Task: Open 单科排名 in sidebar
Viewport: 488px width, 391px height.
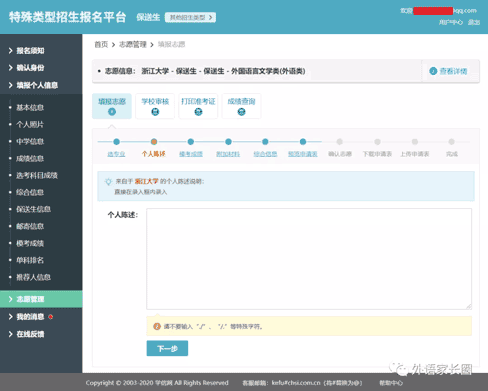Action: click(x=30, y=260)
